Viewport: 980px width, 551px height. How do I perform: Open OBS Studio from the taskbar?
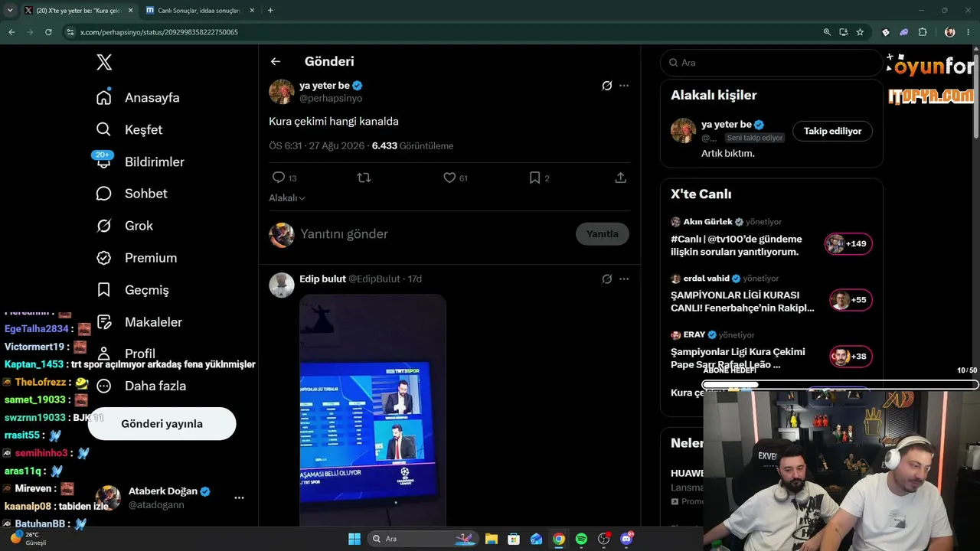(x=604, y=539)
